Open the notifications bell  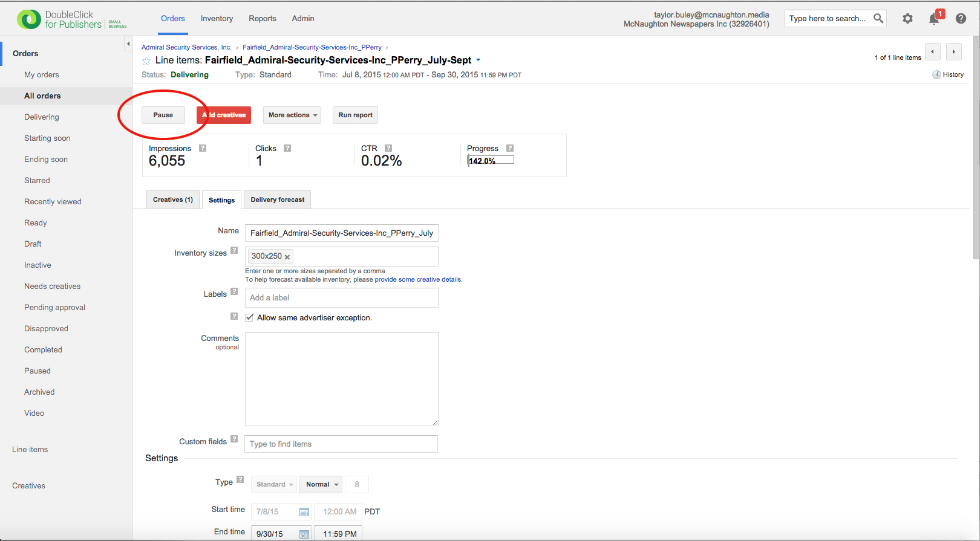pyautogui.click(x=934, y=19)
